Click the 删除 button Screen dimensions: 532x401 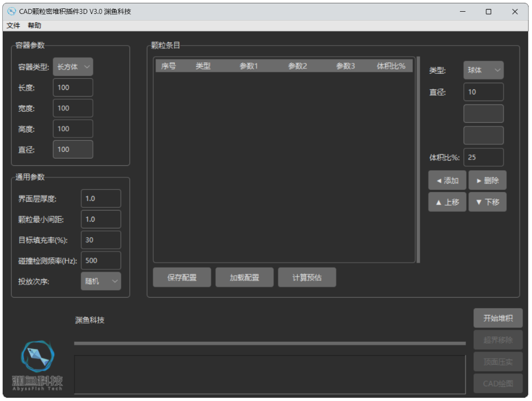click(x=487, y=180)
